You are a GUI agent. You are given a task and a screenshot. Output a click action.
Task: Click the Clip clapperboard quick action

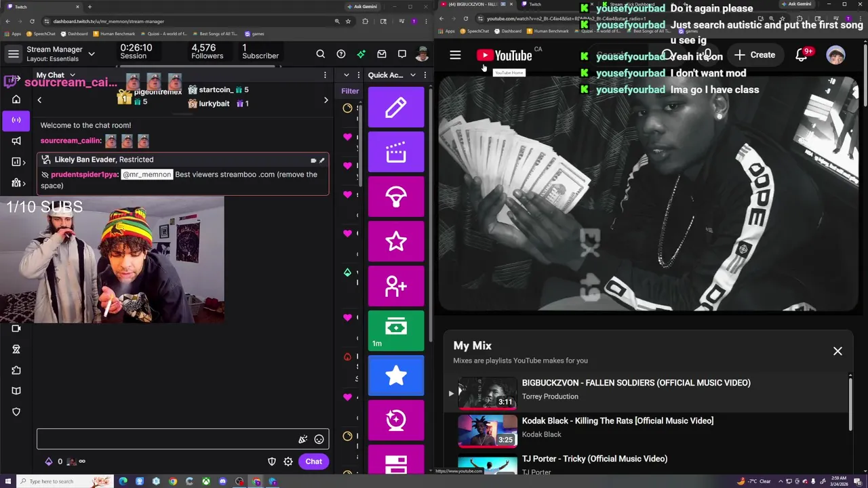coord(396,152)
